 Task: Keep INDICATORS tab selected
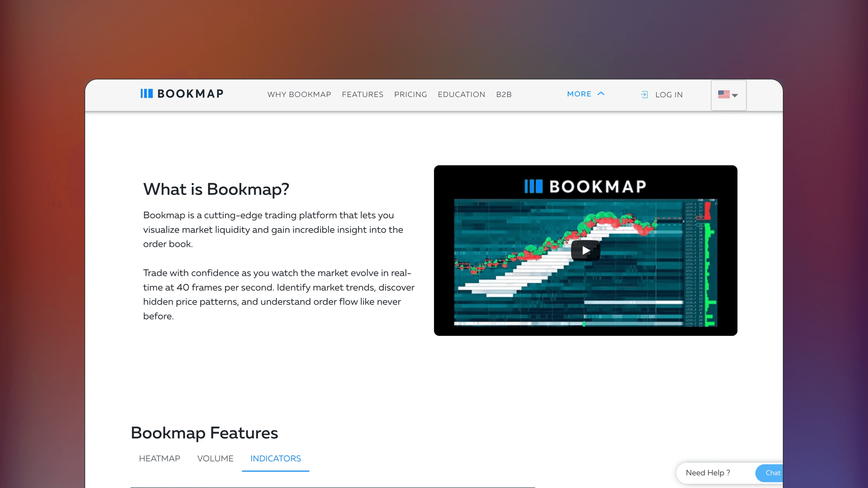(275, 458)
